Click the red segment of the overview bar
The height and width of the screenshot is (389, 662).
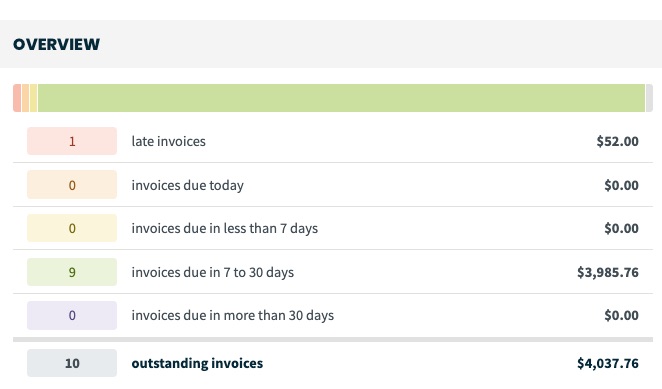coord(17,98)
